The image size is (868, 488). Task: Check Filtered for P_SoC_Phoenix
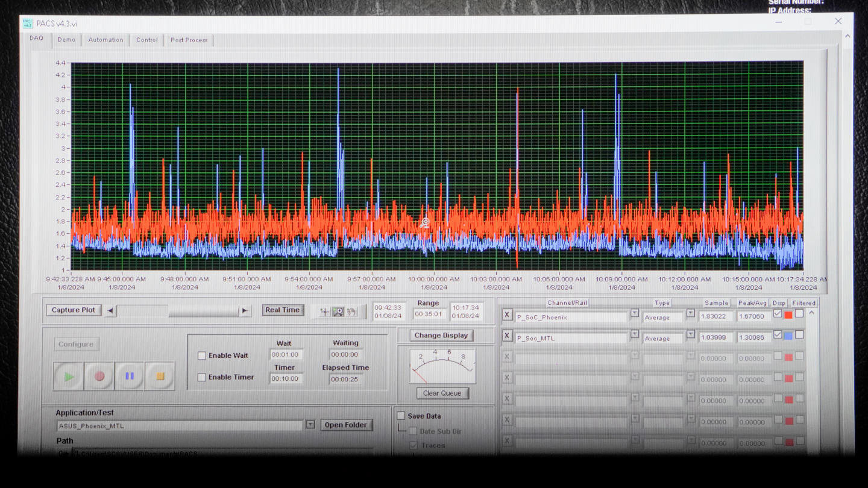coord(799,313)
